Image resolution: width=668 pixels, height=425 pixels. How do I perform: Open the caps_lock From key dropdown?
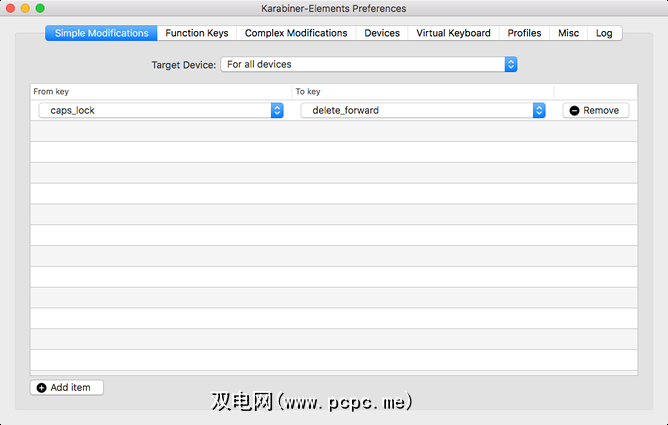click(x=161, y=110)
